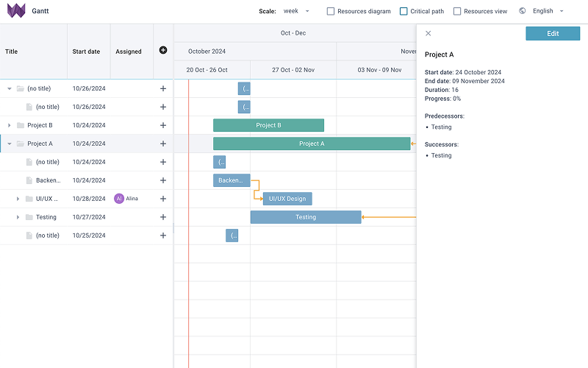Add new task via header plus icon

pyautogui.click(x=163, y=50)
